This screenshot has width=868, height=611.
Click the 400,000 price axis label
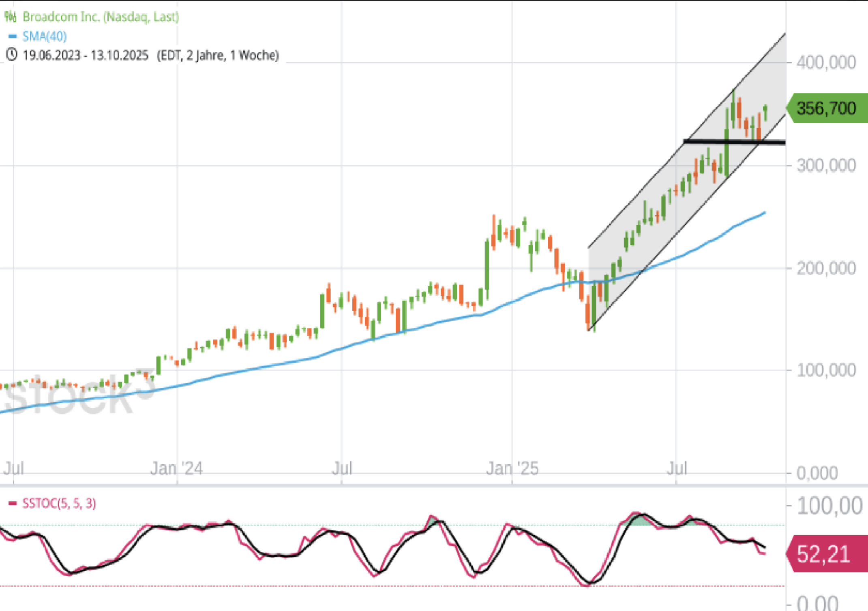click(x=826, y=62)
